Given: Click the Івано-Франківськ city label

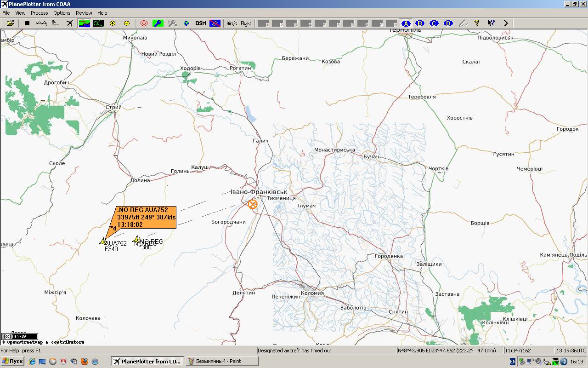Looking at the screenshot, I should point(259,192).
